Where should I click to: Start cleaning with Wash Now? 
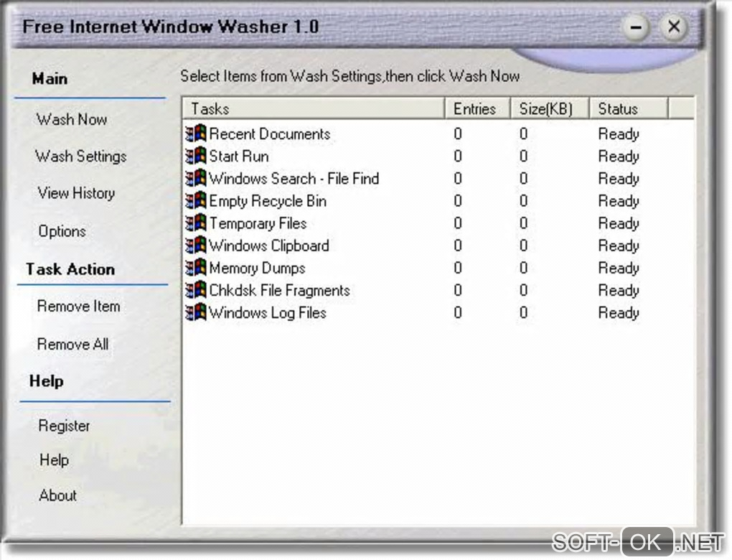pos(72,120)
